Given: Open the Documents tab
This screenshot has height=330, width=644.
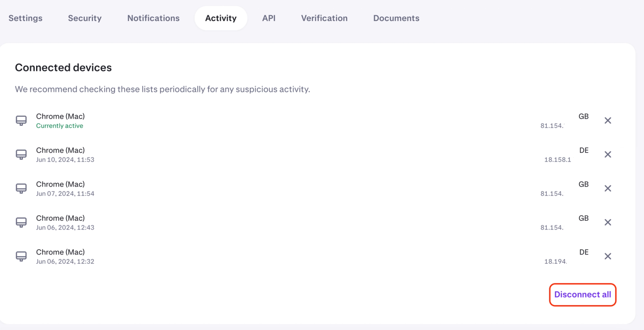Looking at the screenshot, I should point(396,18).
